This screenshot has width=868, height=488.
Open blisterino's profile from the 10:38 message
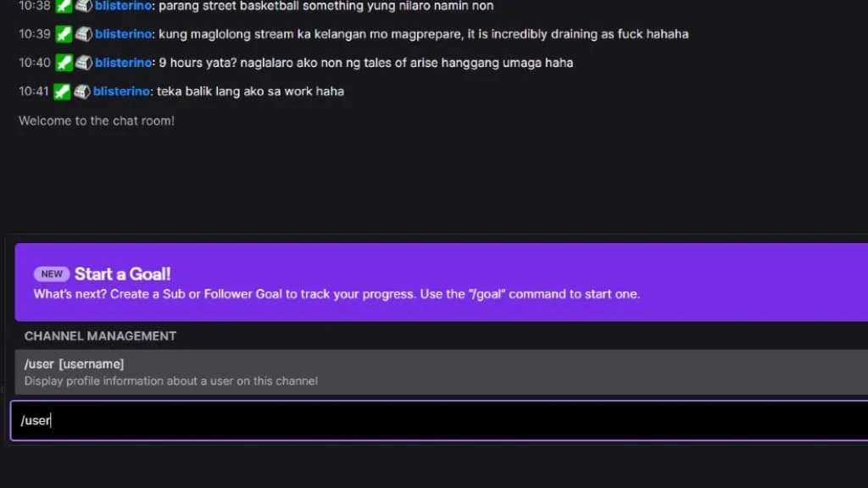click(123, 6)
